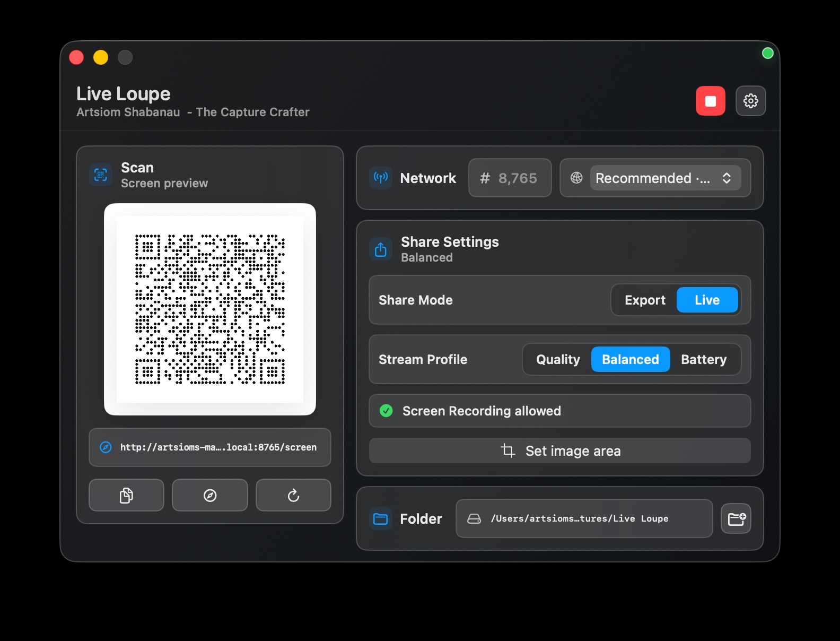Click the Share Settings upload icon
The width and height of the screenshot is (840, 641).
tap(381, 249)
